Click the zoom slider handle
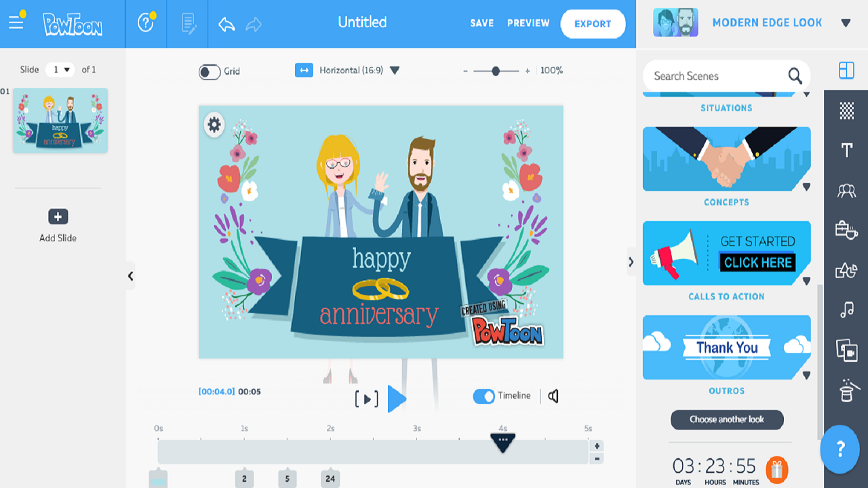The image size is (868, 488). tap(496, 70)
